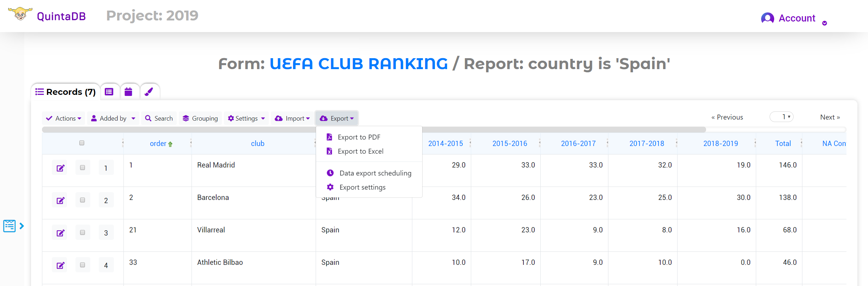Screen dimensions: 868x286
Task: Open the Actions dropdown
Action: pos(64,118)
